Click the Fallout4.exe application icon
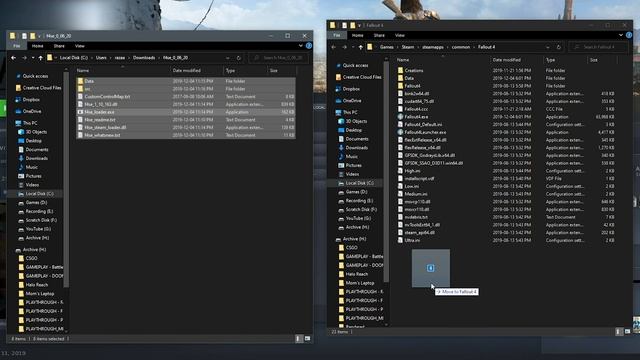This screenshot has width=640, height=360. pos(400,117)
